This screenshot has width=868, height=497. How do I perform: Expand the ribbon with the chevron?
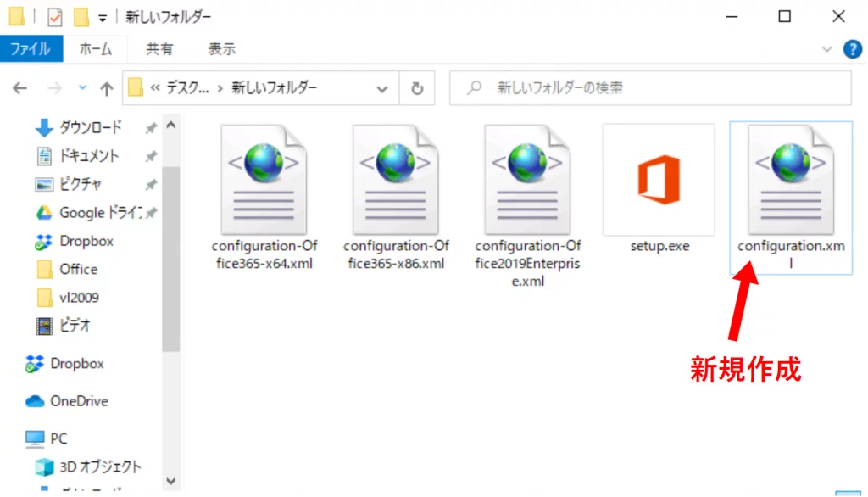pos(828,49)
